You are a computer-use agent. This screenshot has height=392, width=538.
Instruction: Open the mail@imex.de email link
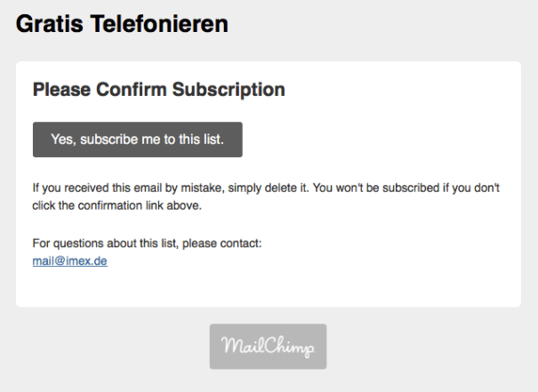click(x=69, y=261)
